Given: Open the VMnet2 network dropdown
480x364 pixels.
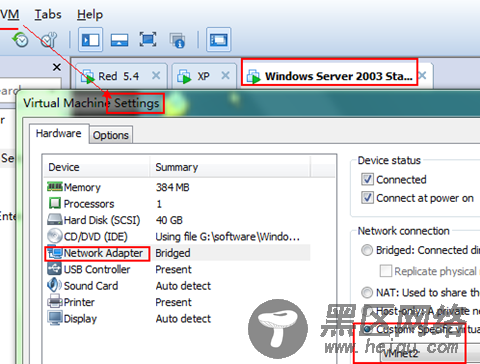Looking at the screenshot, I should click(430, 353).
